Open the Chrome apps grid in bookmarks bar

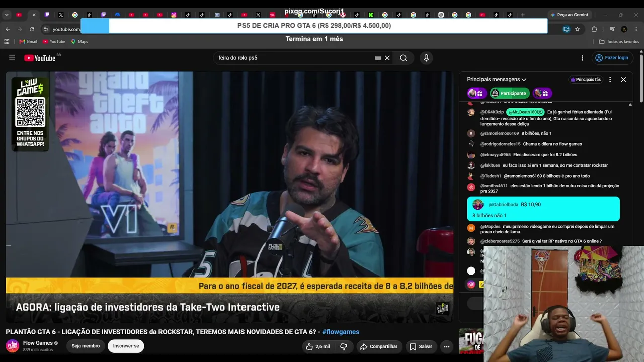pyautogui.click(x=7, y=42)
